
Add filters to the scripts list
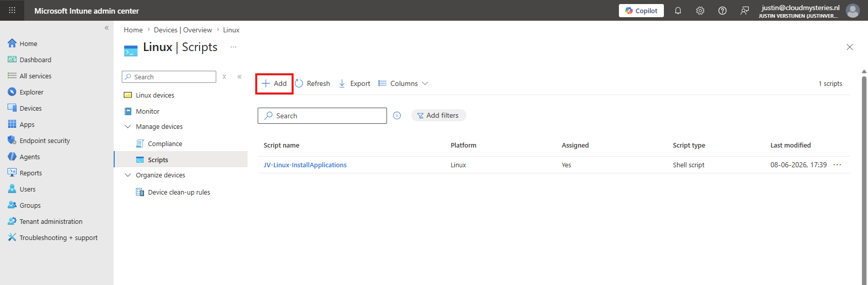(438, 116)
